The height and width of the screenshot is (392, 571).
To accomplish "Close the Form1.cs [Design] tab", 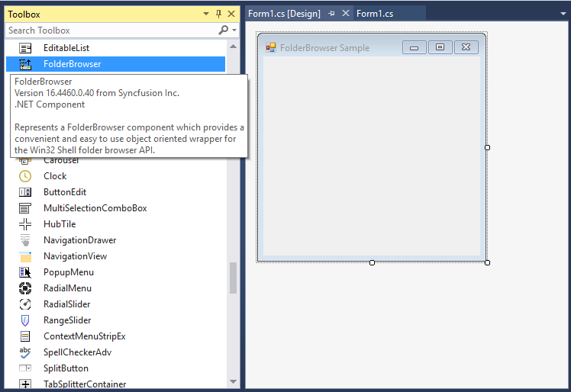I will pyautogui.click(x=346, y=14).
